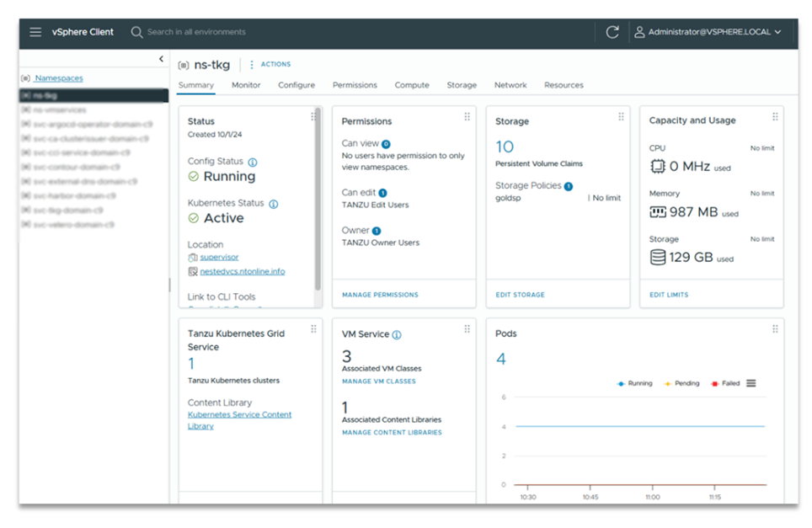Collapse the left navigation panel
The image size is (812, 528).
161,59
